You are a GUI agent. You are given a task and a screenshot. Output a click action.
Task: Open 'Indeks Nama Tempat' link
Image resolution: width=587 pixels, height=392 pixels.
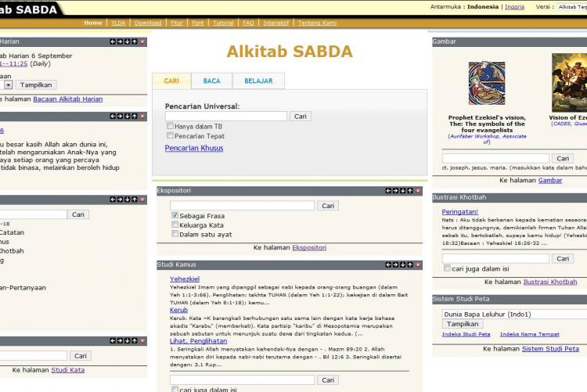click(x=530, y=334)
